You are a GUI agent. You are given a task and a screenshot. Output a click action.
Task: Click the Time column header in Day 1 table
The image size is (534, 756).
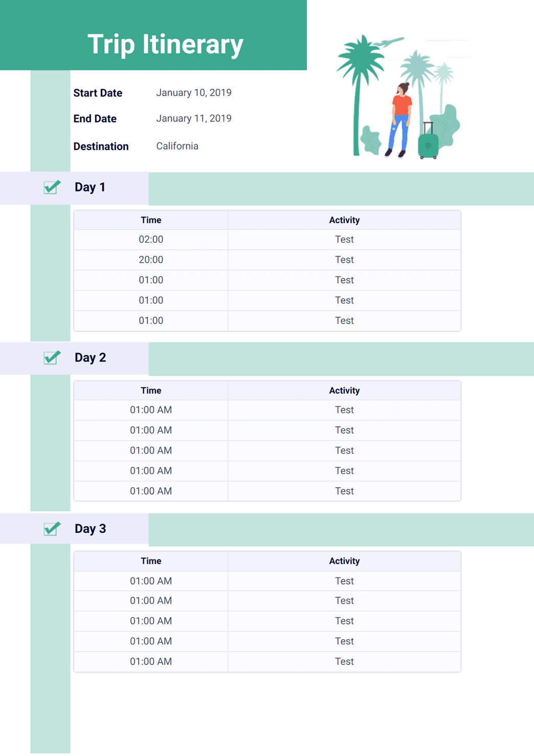point(151,220)
